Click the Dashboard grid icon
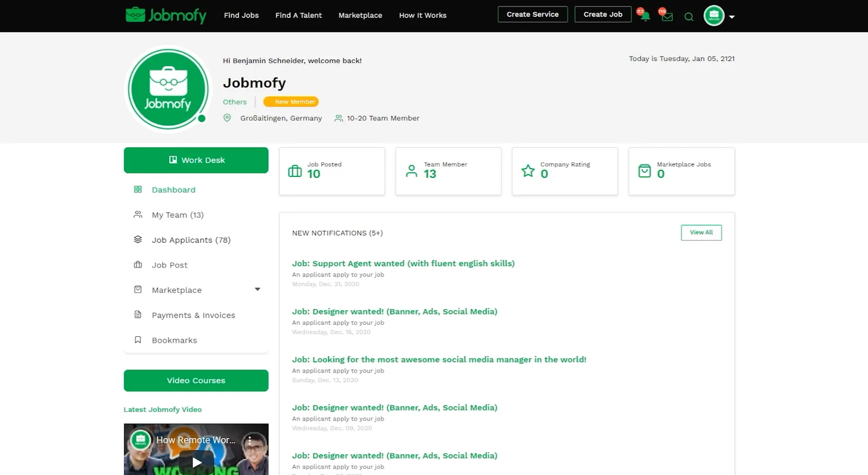 click(138, 189)
